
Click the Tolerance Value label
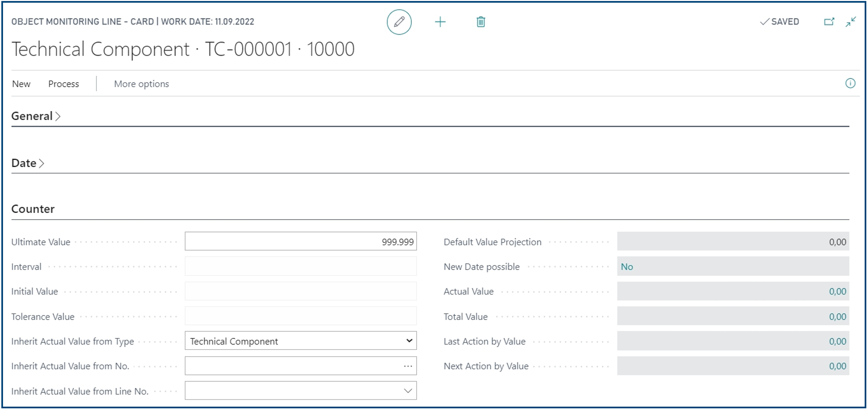[x=43, y=317]
